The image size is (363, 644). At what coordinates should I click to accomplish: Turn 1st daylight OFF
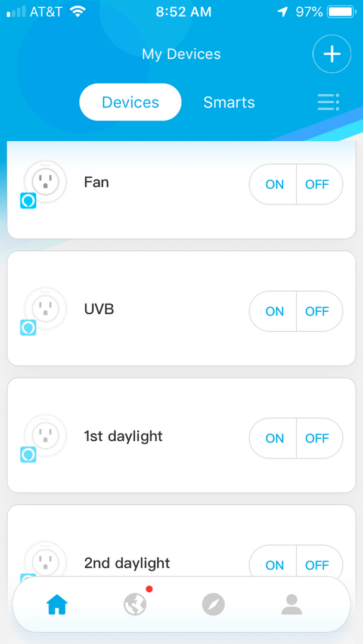click(317, 438)
